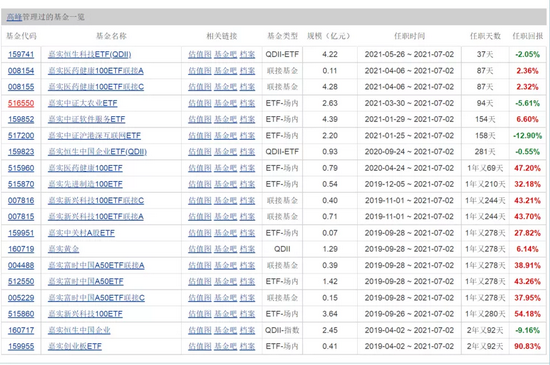550x365 pixels.
Task: Open fund code link 517200
Action: (21, 136)
